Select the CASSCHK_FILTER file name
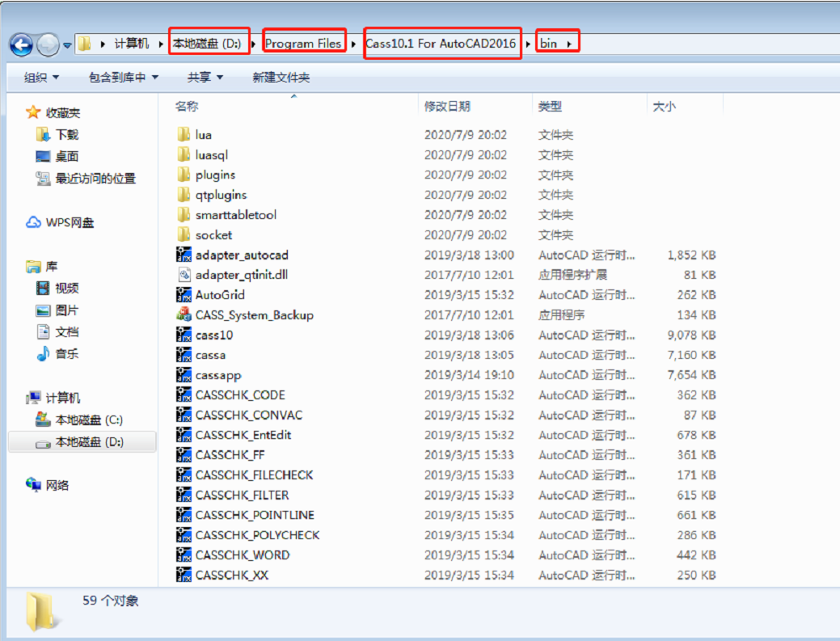 point(243,495)
